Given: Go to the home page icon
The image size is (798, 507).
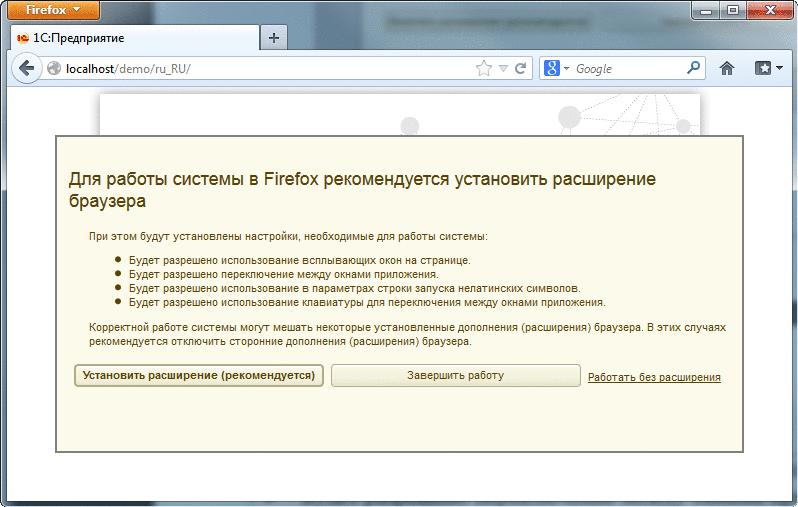Looking at the screenshot, I should click(727, 68).
